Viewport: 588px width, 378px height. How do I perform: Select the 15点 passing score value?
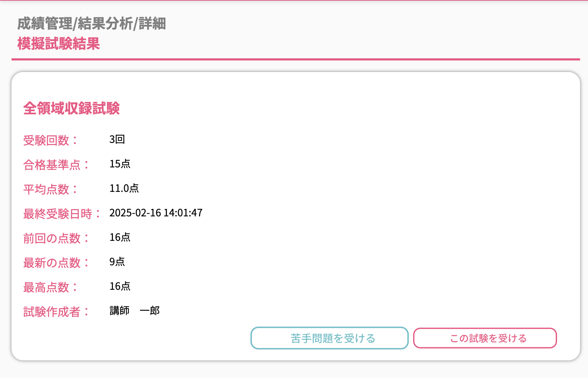tap(120, 164)
